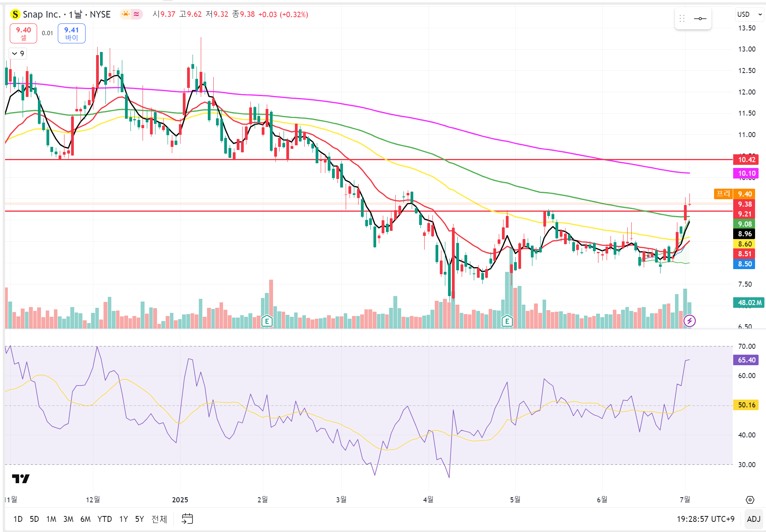Select the 전체 (all) time range
Screen dimensions: 766x532
pos(159,519)
